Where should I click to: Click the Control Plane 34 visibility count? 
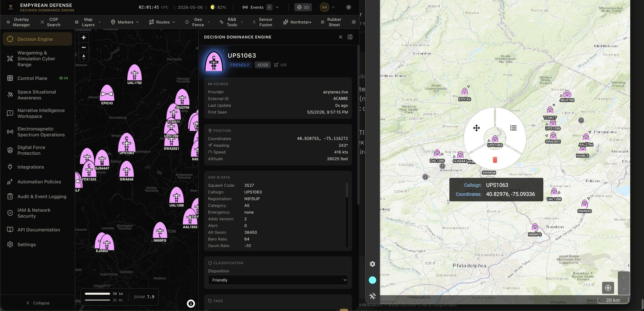64,78
